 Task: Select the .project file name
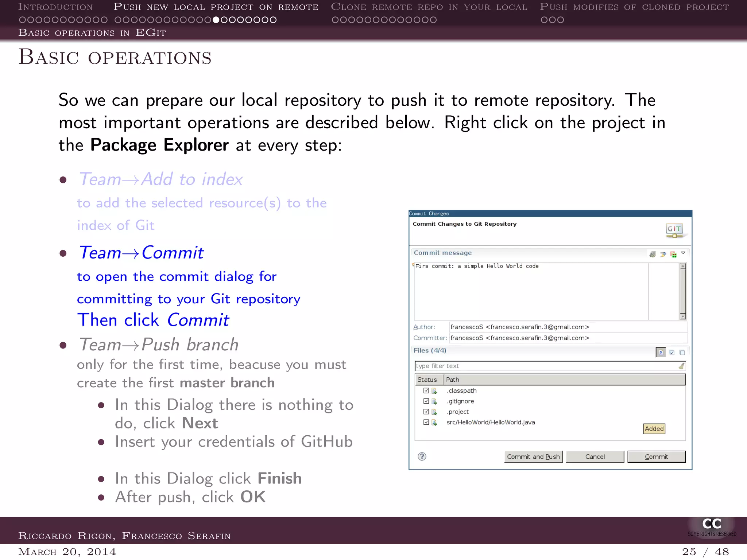458,412
